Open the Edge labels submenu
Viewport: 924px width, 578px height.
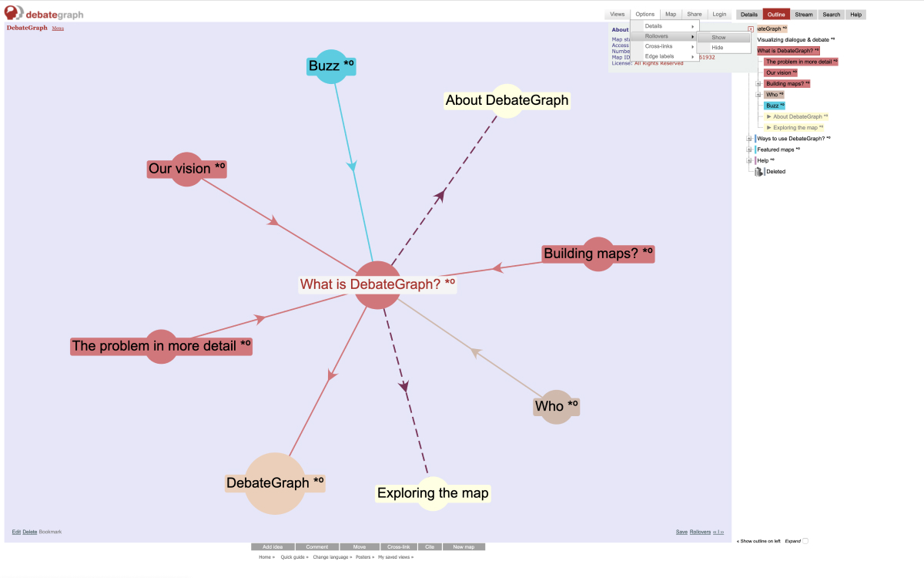(663, 56)
